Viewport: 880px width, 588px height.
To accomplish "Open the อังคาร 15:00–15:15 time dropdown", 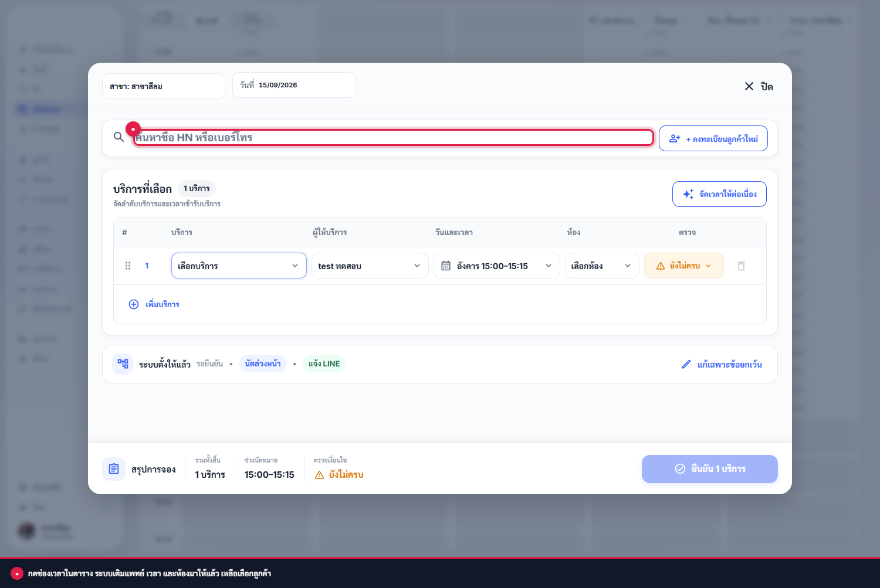I will coord(496,266).
